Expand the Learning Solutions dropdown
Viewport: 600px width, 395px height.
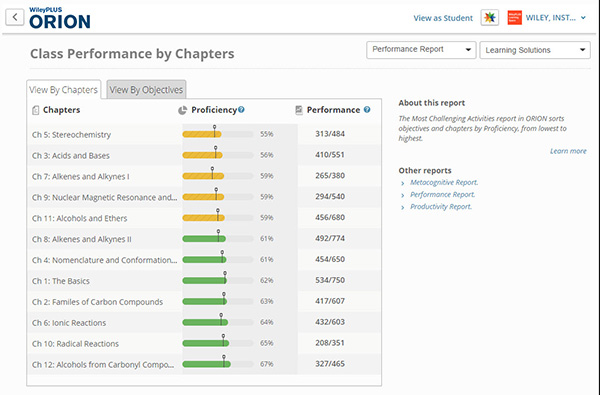(x=535, y=50)
